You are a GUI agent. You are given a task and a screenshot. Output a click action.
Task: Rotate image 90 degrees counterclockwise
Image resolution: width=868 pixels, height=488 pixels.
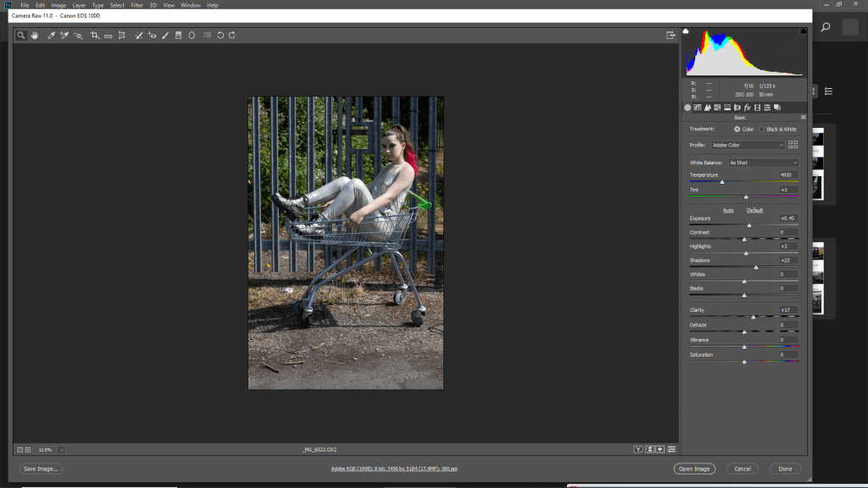[220, 36]
